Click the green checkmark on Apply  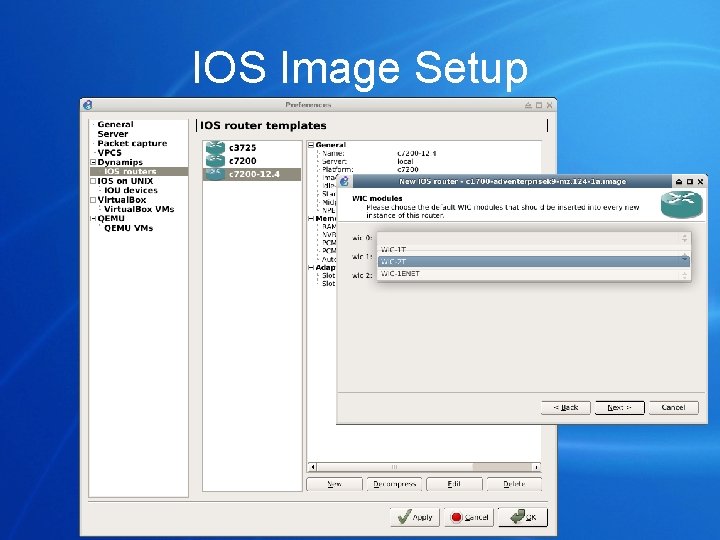coord(405,517)
